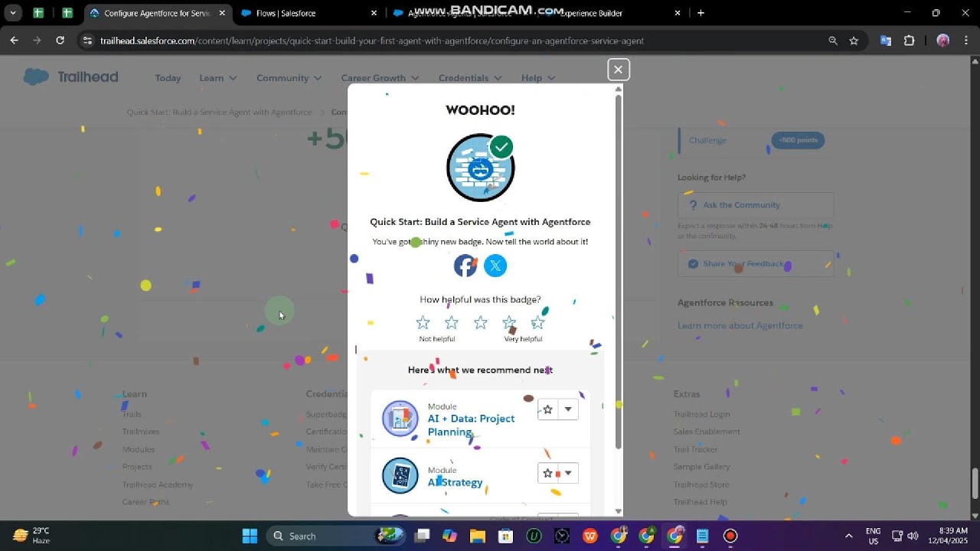
Task: Open Trail Tracker footer link
Action: [695, 449]
